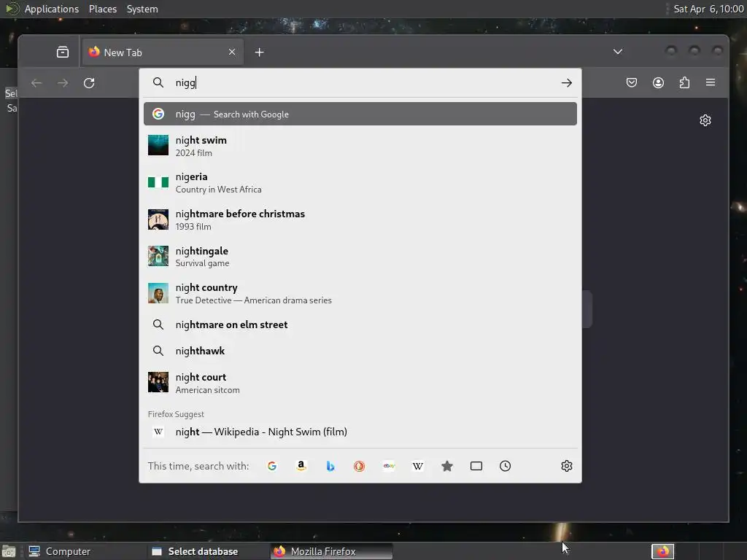Viewport: 747px width, 560px height.
Task: Open Wikipedia Night Swim (film) suggestion
Action: click(360, 432)
